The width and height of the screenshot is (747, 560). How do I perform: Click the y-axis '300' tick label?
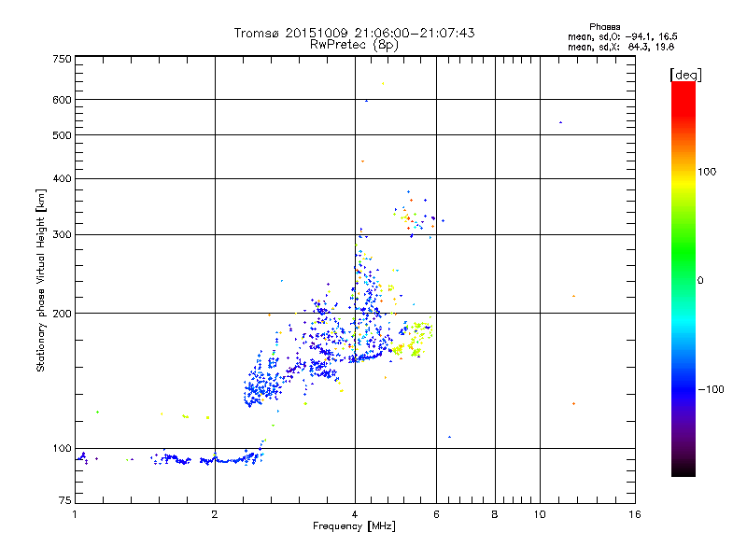(x=62, y=234)
